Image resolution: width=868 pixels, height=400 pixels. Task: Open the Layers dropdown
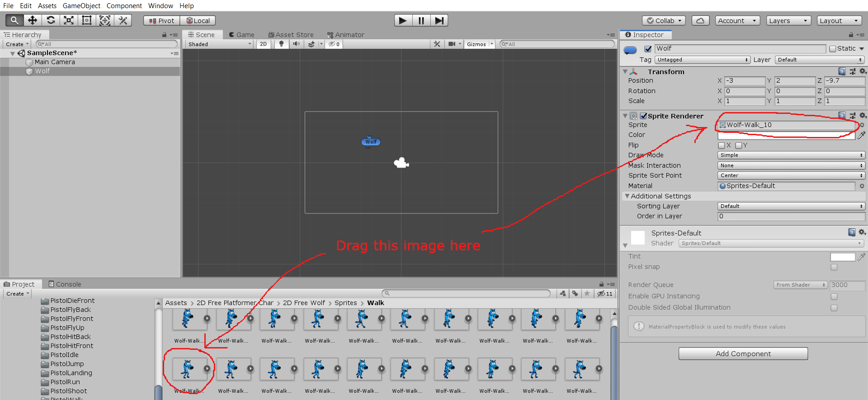788,21
